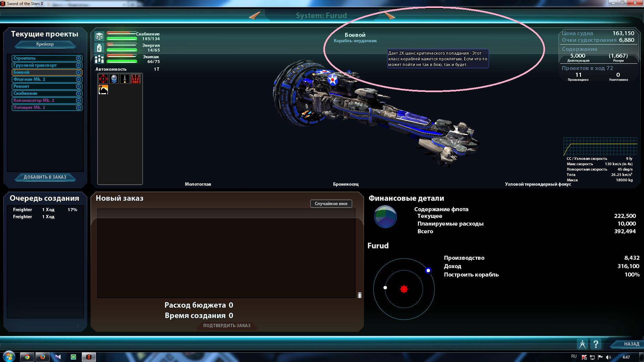Click the НАЗАД back button
This screenshot has width=644, height=362.
coord(628,344)
